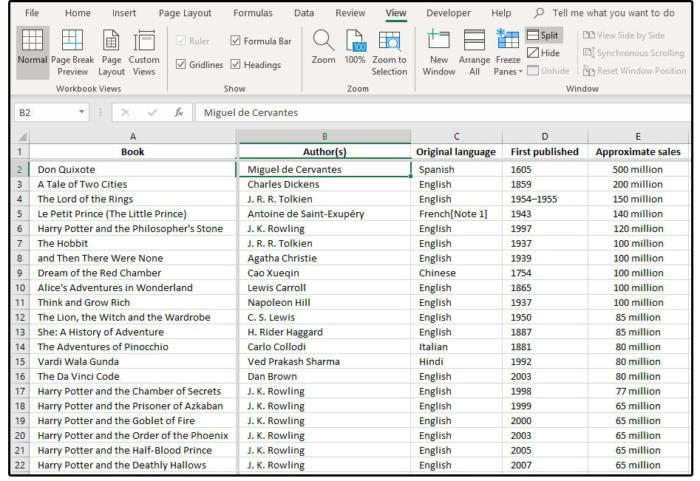Click the Unhide window button
700x481 pixels.
coord(548,71)
